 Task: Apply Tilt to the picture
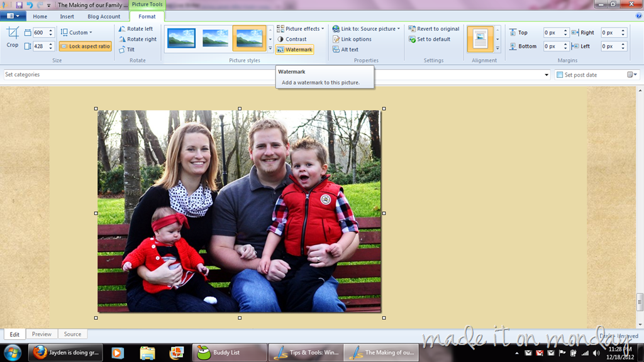(x=126, y=50)
